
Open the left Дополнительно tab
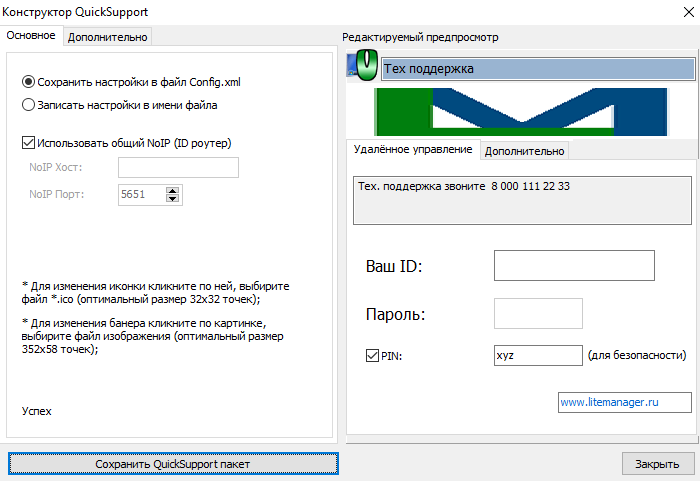coord(108,37)
